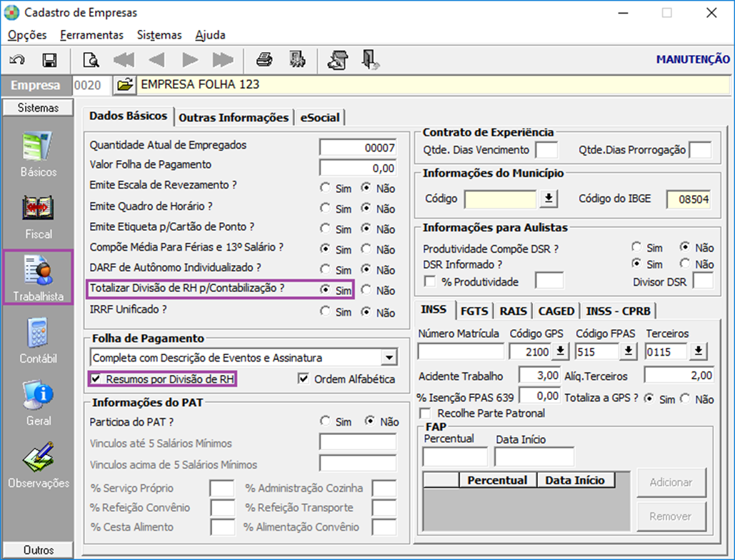Open company lookup folder icon beside 0020

click(125, 85)
